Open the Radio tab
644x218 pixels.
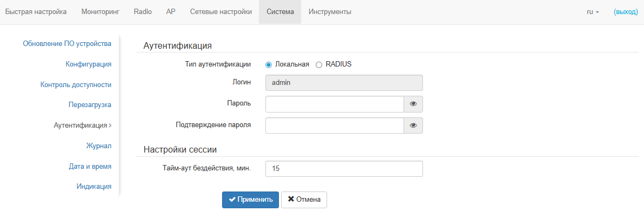tap(142, 12)
